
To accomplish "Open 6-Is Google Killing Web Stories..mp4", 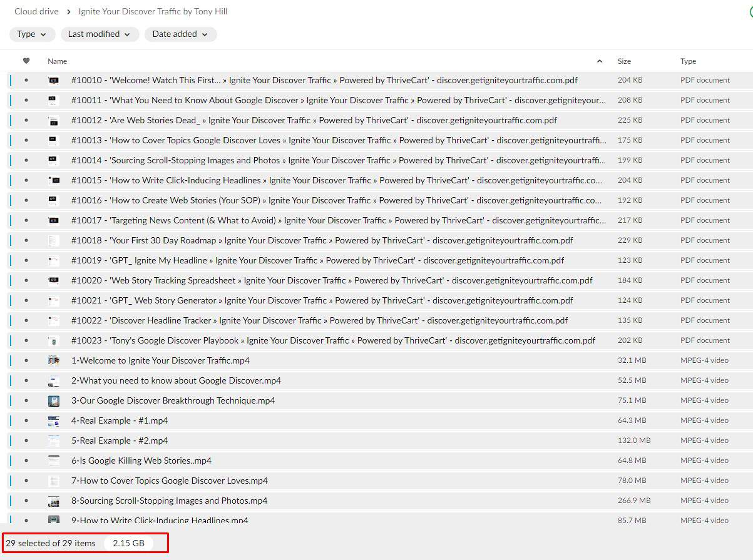I will coord(141,461).
